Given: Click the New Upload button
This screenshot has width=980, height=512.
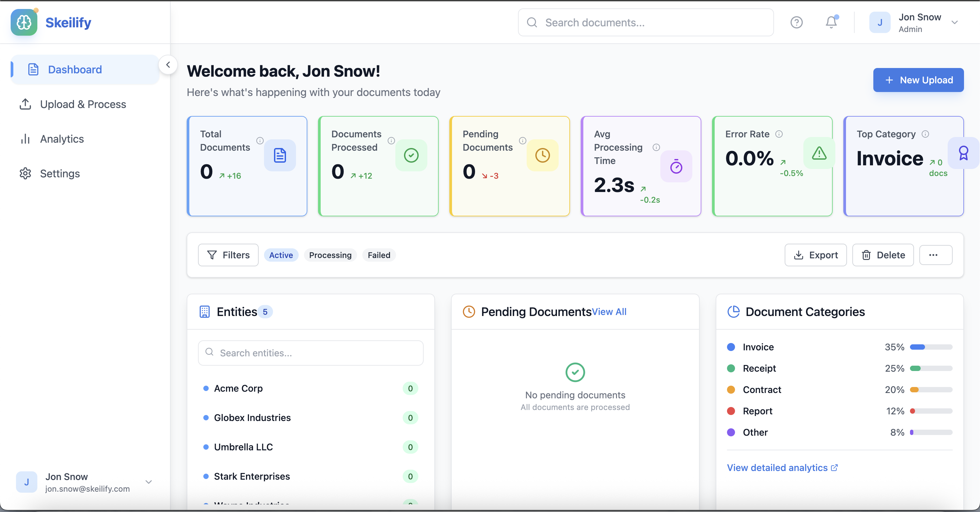Looking at the screenshot, I should point(918,80).
